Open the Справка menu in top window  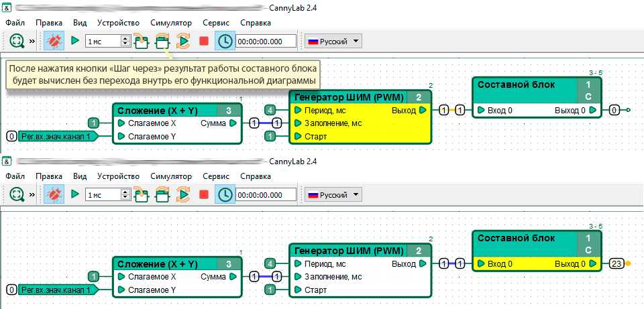[256, 23]
